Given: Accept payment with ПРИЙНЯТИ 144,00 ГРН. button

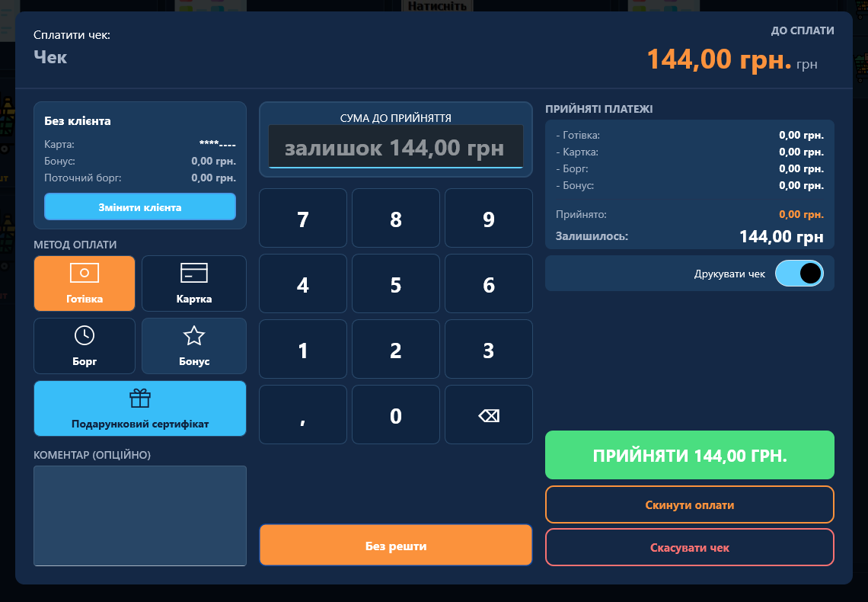Looking at the screenshot, I should click(x=690, y=455).
